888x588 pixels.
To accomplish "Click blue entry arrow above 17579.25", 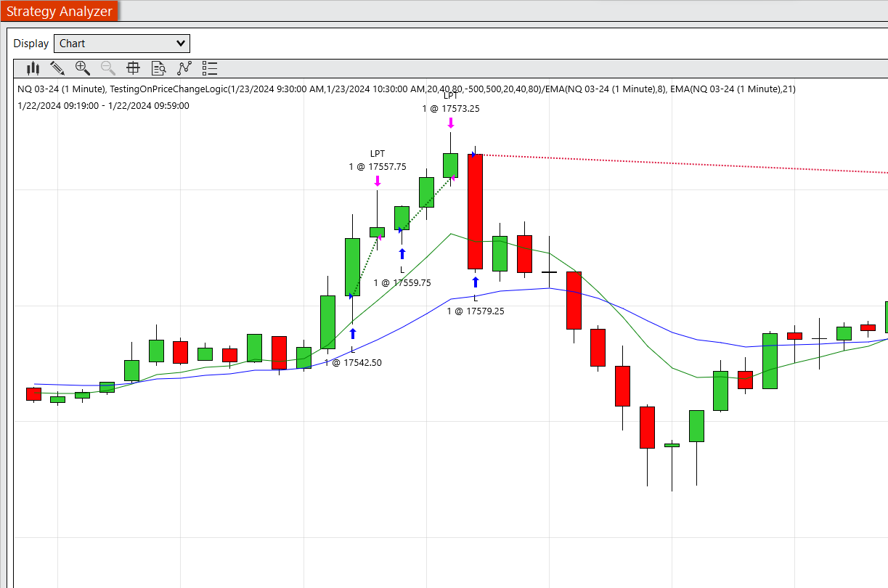I will 476,282.
